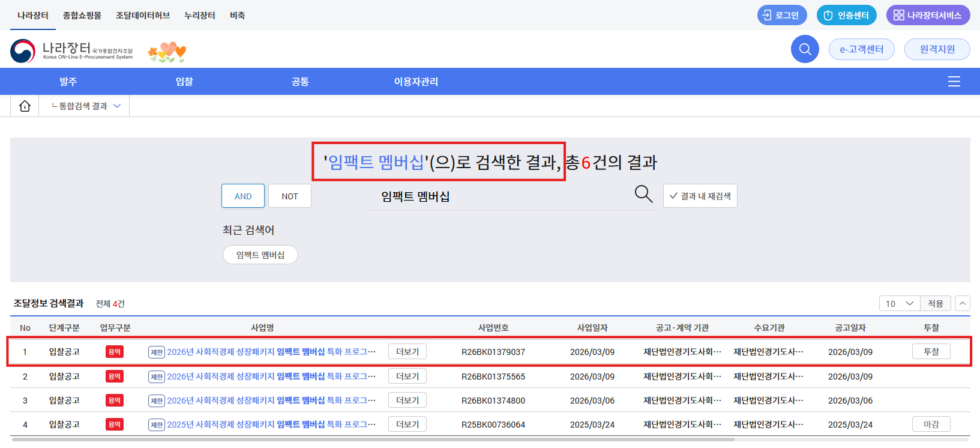Select the NOT search operator
980x448 pixels.
click(x=290, y=196)
